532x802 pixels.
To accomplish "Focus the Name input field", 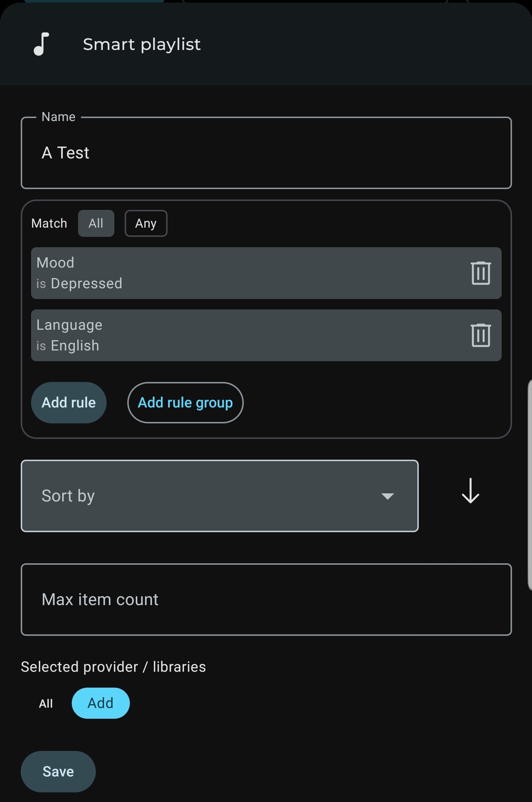I will coord(266,153).
